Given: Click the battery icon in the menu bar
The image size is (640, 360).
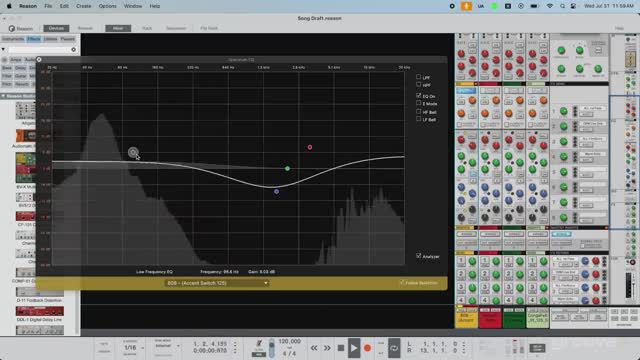Looking at the screenshot, I should pyautogui.click(x=534, y=6).
